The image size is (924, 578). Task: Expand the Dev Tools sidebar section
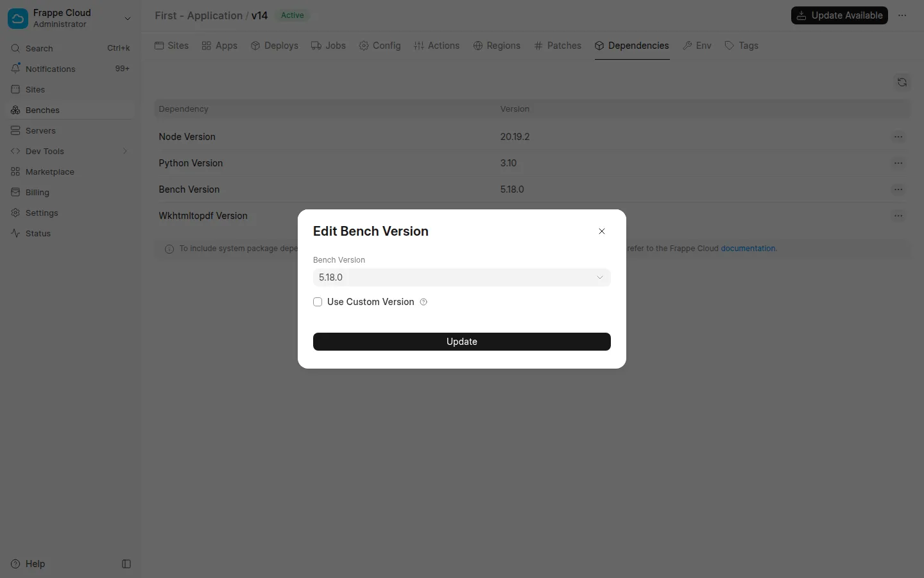click(71, 151)
